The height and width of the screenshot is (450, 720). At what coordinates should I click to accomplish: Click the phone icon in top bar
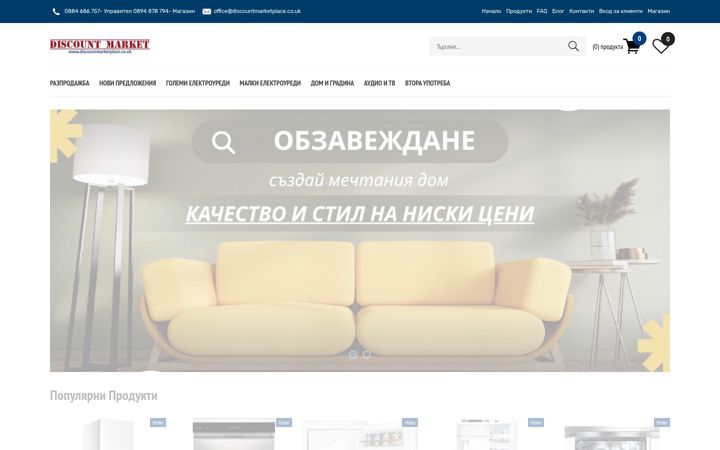pos(56,11)
